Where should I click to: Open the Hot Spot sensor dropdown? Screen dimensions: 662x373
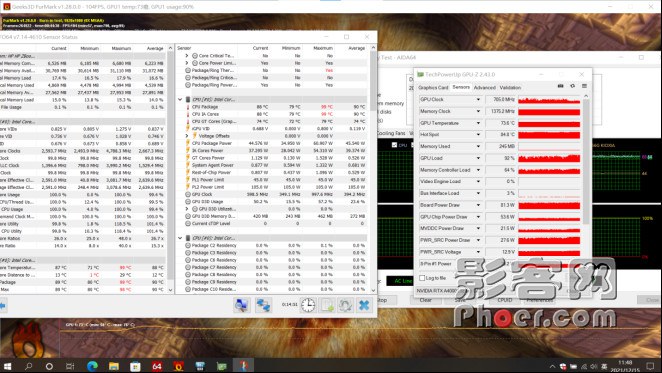478,135
